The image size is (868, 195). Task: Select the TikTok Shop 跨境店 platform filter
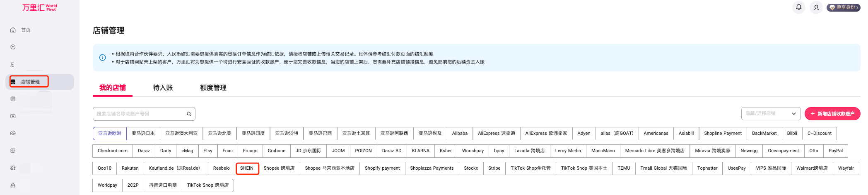tap(207, 185)
